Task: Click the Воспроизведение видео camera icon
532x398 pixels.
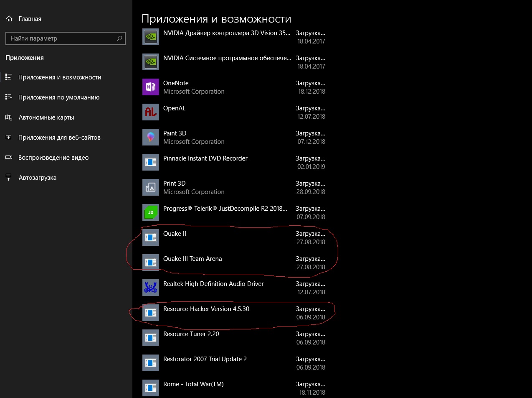Action: click(x=9, y=158)
